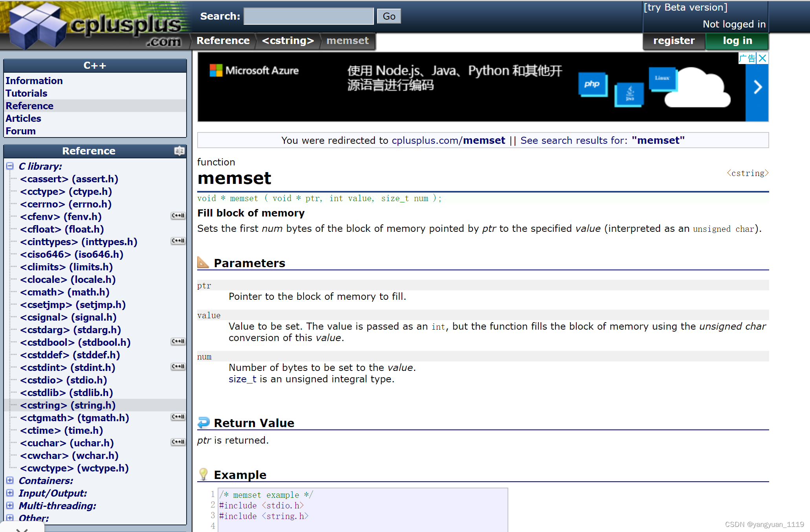Expand the Containers section in sidebar

[x=11, y=481]
